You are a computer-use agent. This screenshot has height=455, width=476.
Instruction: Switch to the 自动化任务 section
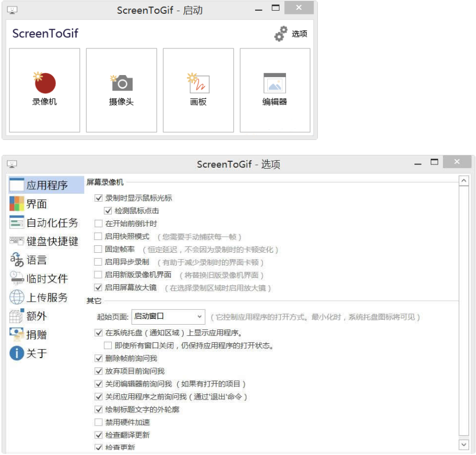[17, 221]
